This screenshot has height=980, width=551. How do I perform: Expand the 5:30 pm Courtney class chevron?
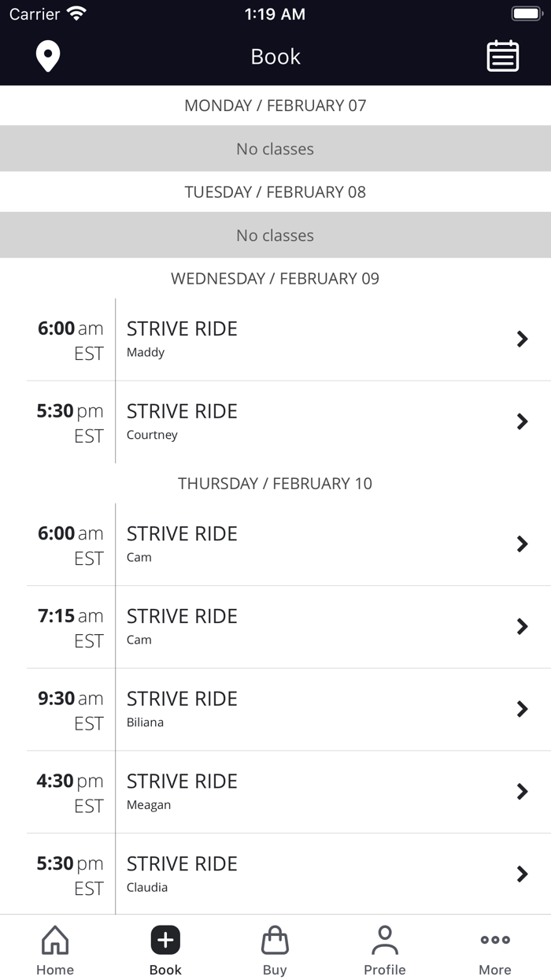pos(522,421)
